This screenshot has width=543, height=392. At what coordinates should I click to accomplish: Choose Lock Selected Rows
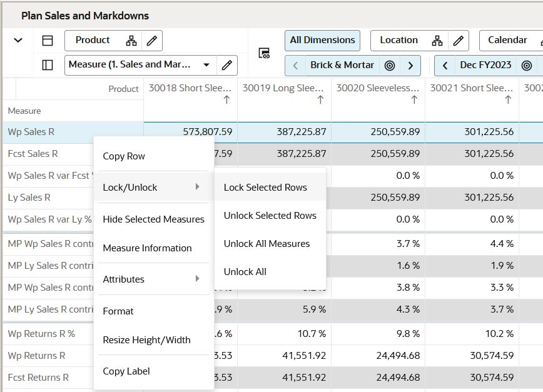coord(265,188)
